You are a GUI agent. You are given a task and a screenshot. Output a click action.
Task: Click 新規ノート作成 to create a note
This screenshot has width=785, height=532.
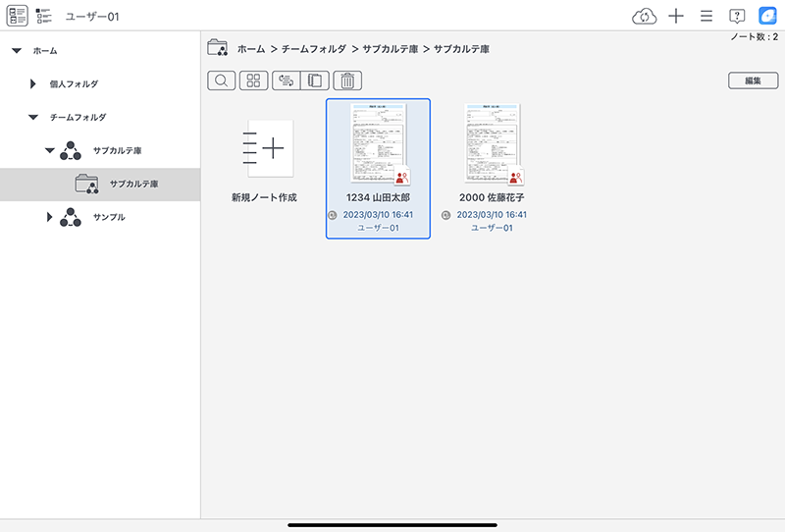(264, 148)
